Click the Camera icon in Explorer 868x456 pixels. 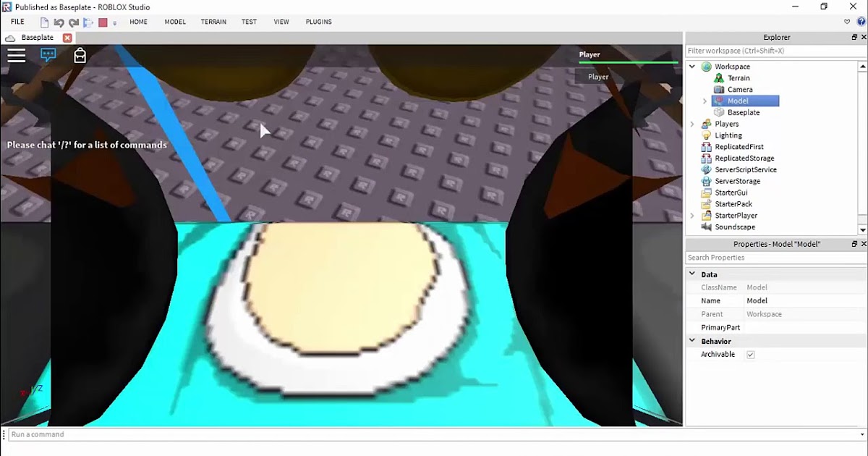719,90
